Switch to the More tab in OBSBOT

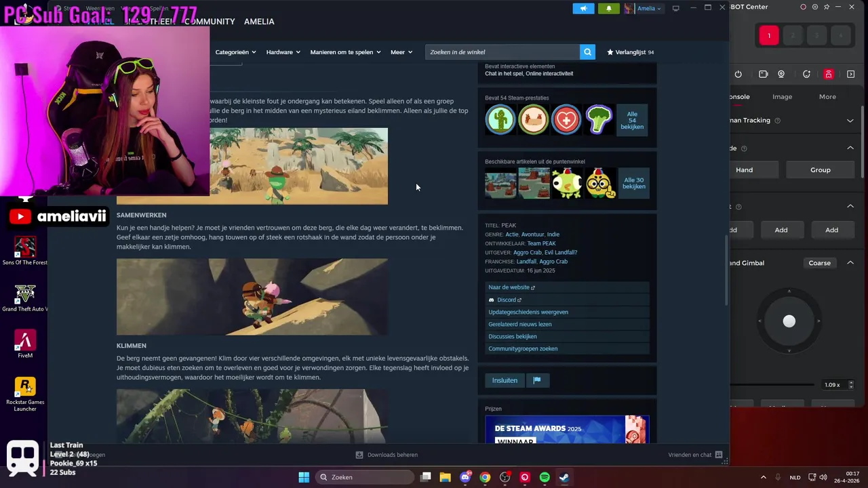[827, 97]
